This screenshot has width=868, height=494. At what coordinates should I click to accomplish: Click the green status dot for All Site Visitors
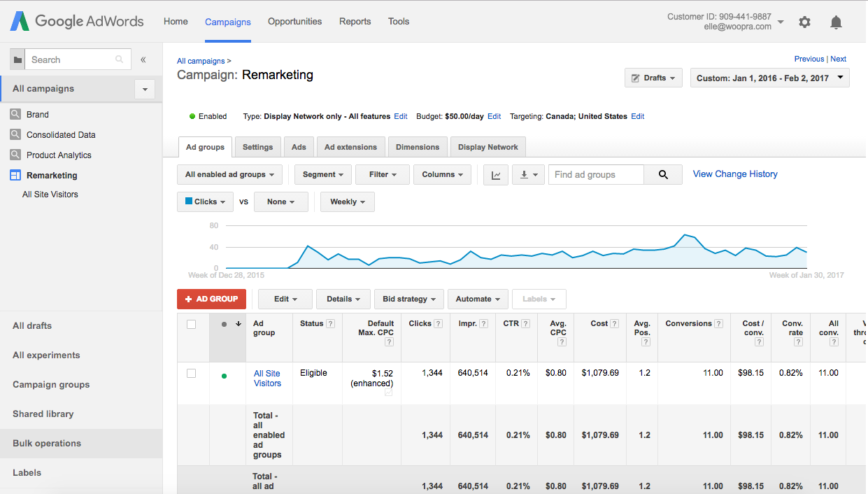[x=224, y=376]
